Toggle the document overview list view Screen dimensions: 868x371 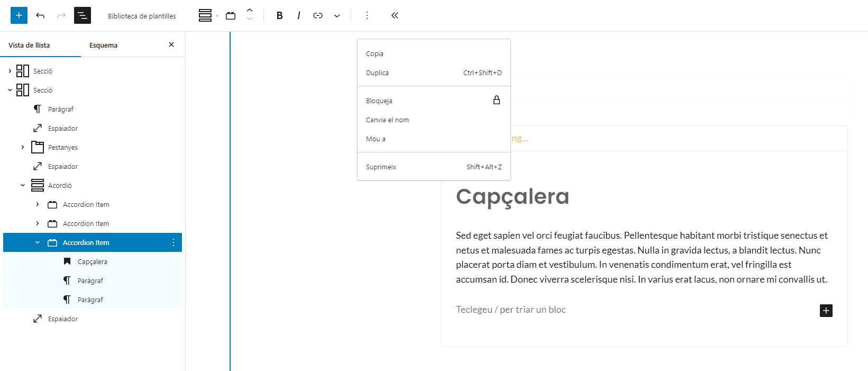(x=83, y=15)
